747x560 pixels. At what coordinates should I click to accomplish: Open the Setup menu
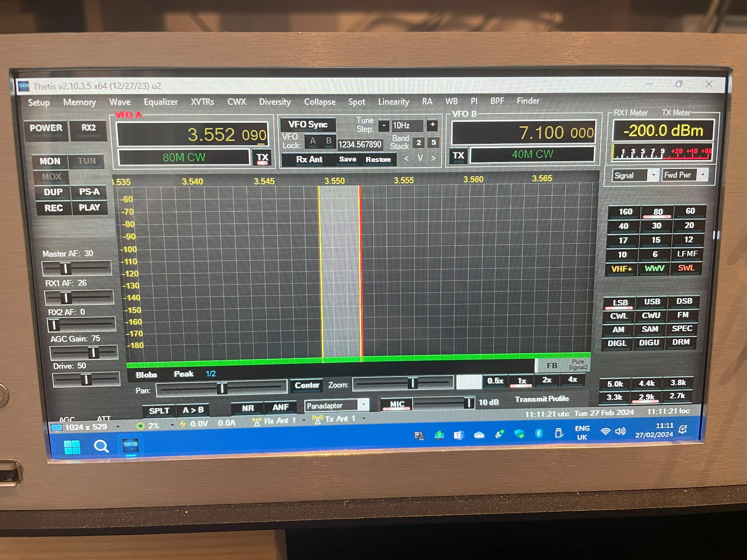click(39, 103)
